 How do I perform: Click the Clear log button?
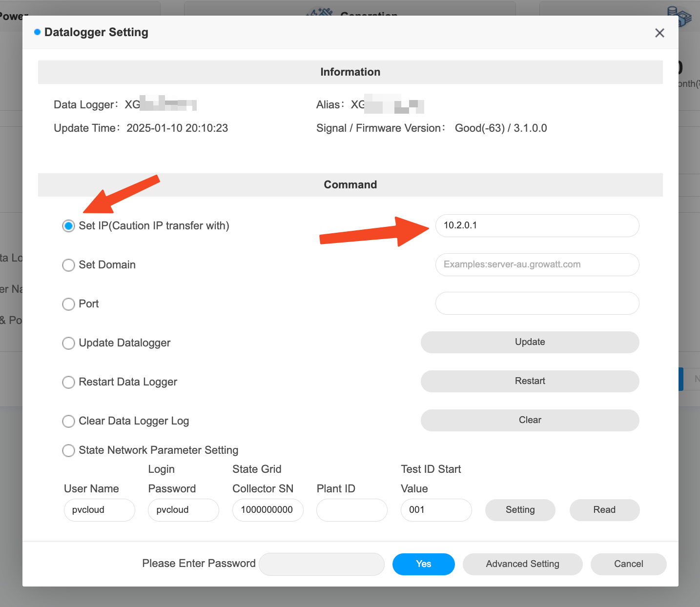point(530,420)
